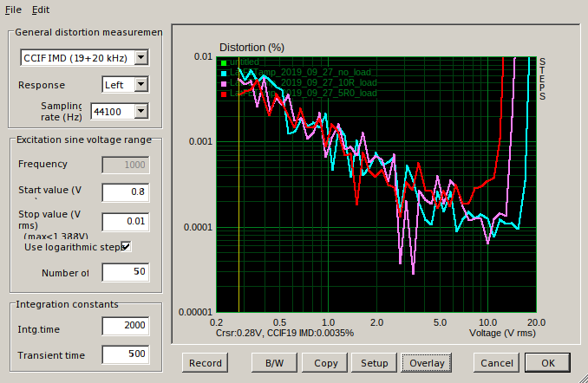Click the Start value input field

point(126,191)
